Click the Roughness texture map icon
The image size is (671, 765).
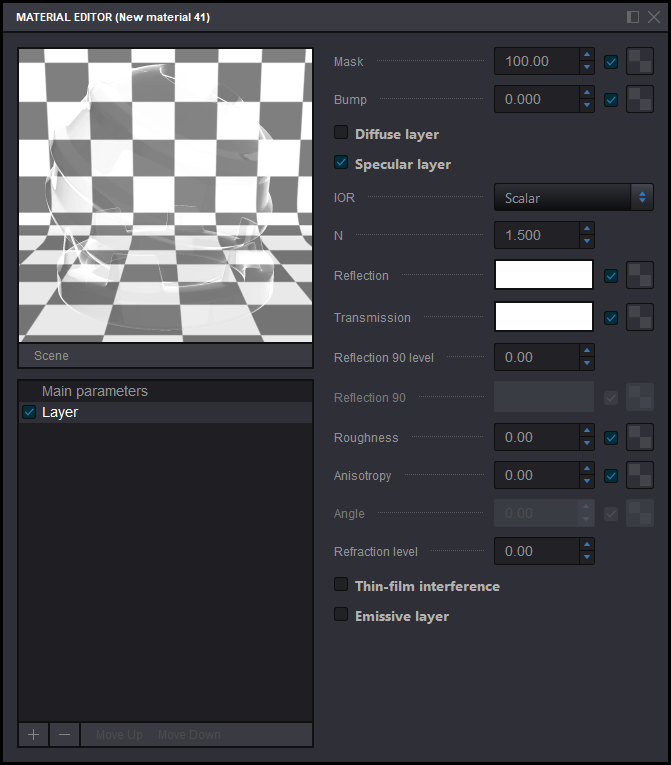click(639, 438)
